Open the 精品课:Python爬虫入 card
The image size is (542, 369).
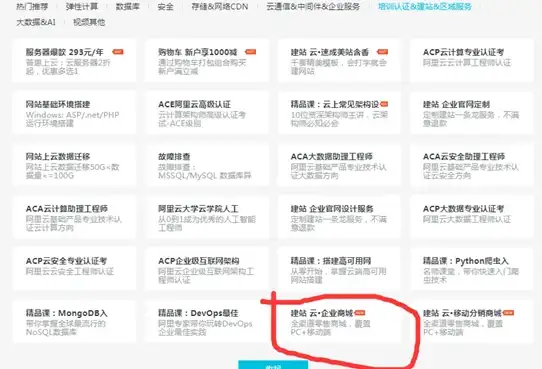click(472, 269)
